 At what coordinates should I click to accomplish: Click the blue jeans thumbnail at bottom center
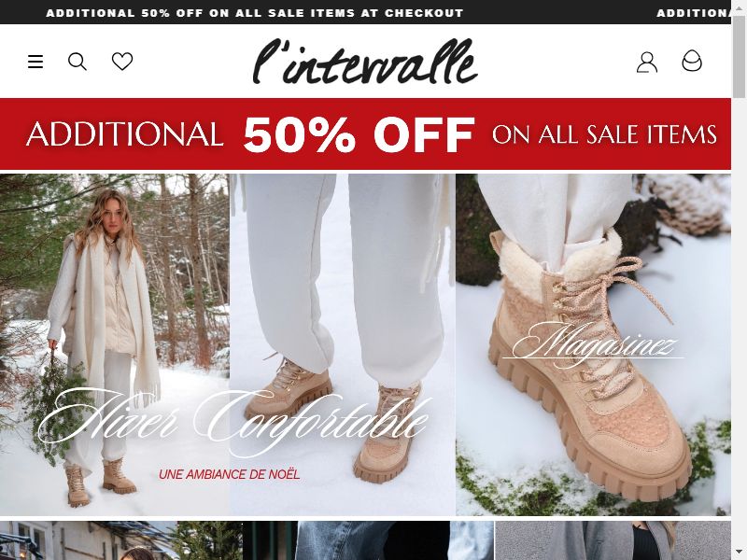pyautogui.click(x=368, y=540)
